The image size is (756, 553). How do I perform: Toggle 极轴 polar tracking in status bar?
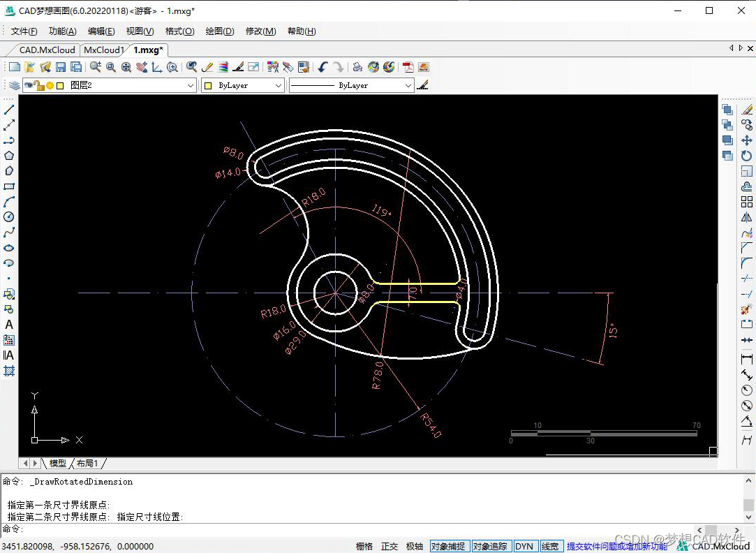click(x=415, y=546)
